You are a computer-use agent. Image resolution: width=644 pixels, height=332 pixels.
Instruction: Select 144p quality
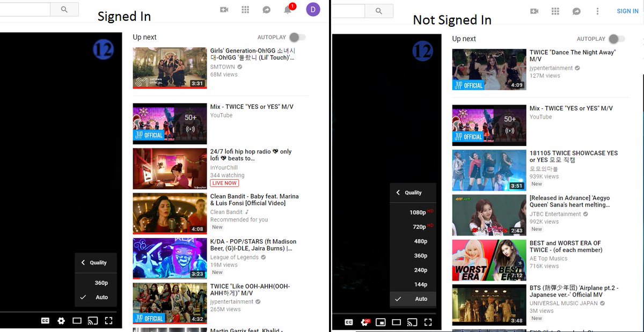click(x=413, y=284)
